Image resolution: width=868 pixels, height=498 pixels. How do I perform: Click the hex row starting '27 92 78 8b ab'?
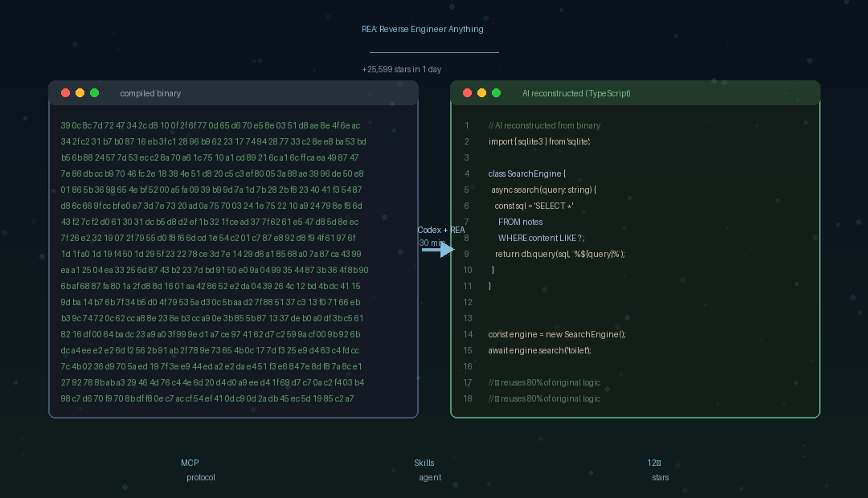coord(212,382)
